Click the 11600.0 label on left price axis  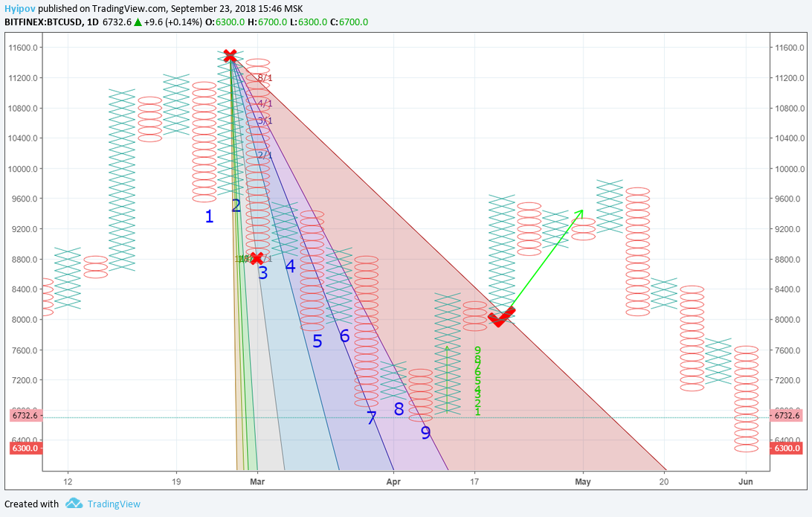coord(23,48)
